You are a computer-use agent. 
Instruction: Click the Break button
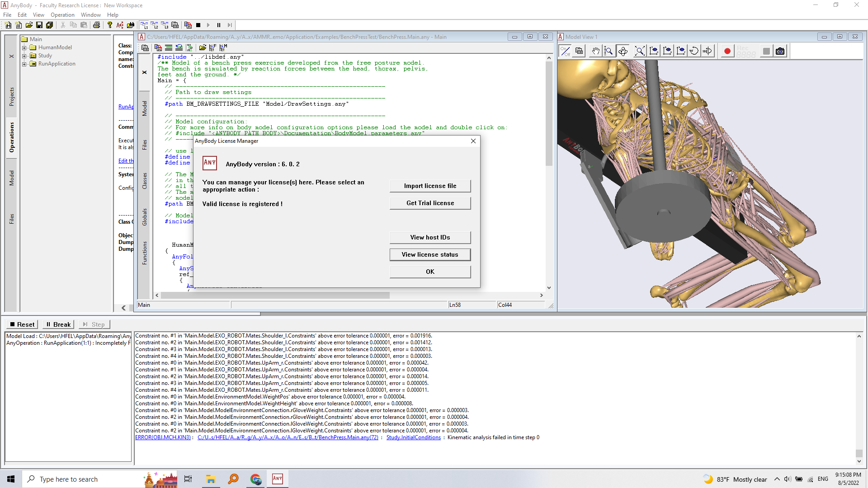pos(58,324)
